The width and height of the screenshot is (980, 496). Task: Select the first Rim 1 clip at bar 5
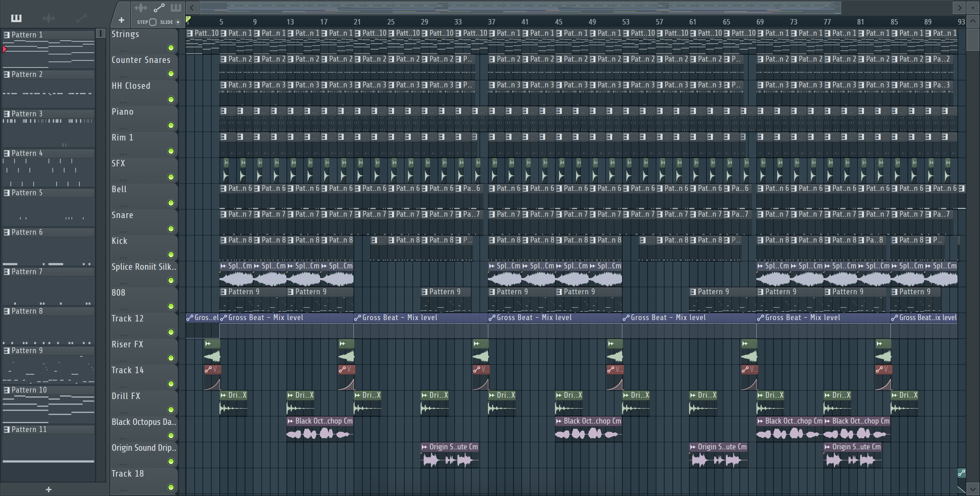pyautogui.click(x=228, y=144)
